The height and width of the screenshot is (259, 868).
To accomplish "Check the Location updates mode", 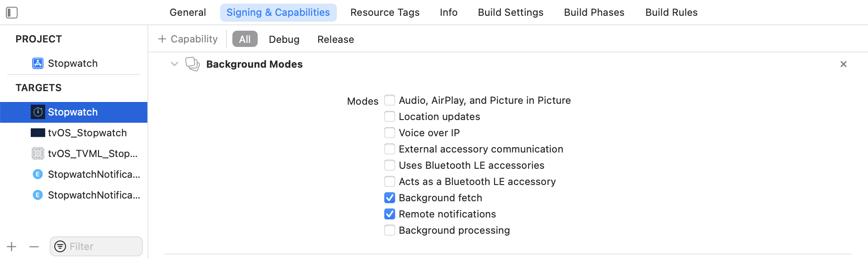I will [x=390, y=116].
